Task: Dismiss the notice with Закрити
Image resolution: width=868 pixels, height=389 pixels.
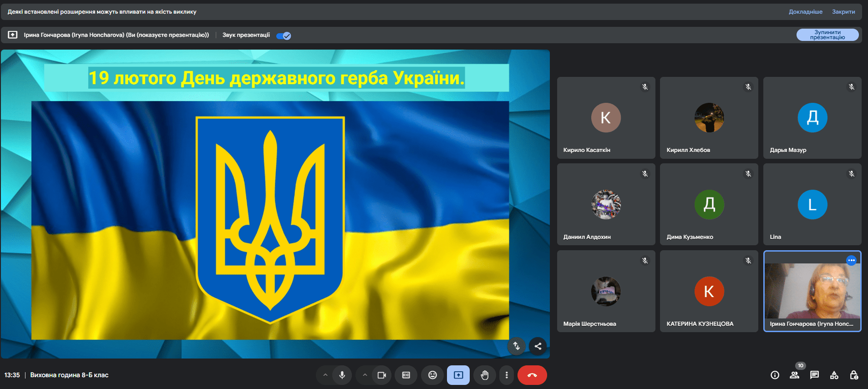Action: pos(843,12)
